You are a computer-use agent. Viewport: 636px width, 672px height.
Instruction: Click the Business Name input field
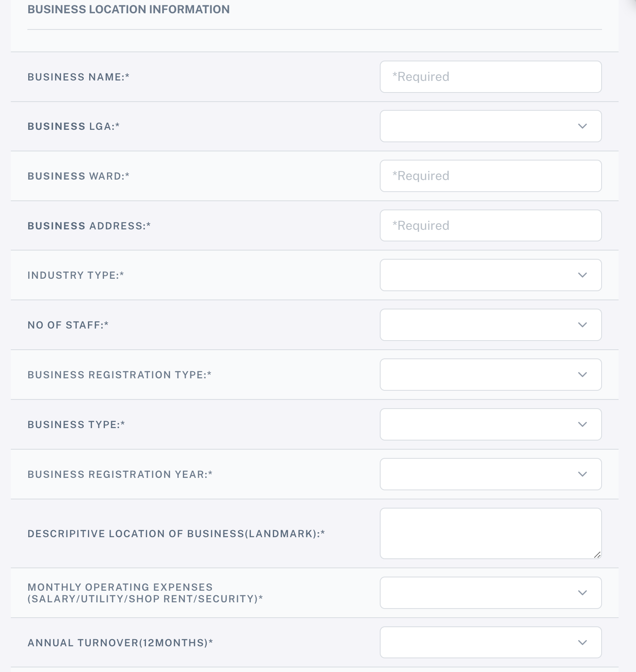coord(490,77)
